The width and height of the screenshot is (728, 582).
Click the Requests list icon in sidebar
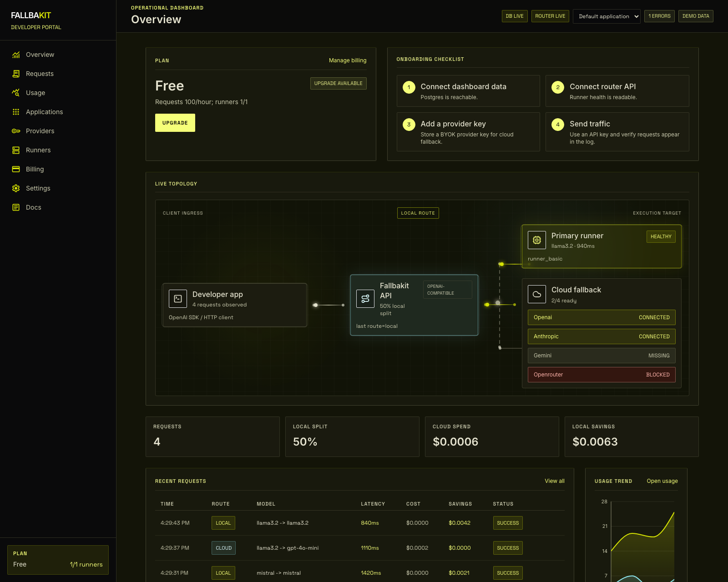(16, 74)
